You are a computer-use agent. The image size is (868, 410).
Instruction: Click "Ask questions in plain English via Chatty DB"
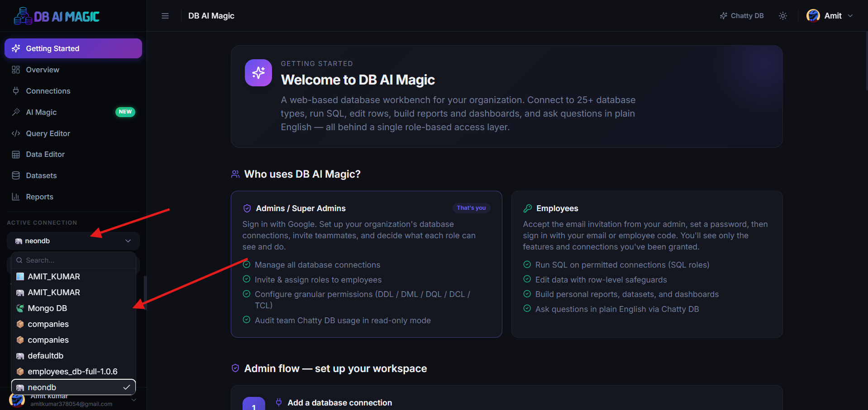click(617, 309)
